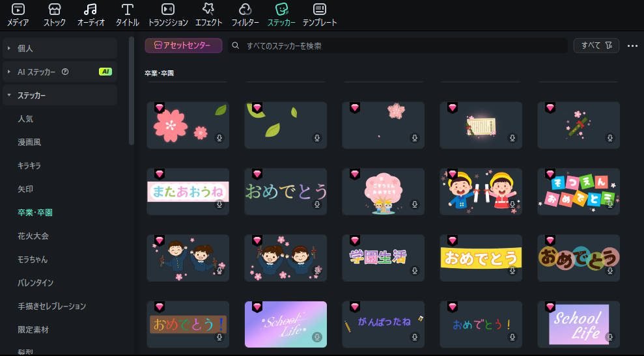The image size is (644, 356).
Task: Select the yellow-hat kindergarten kids sticker
Action: [481, 191]
